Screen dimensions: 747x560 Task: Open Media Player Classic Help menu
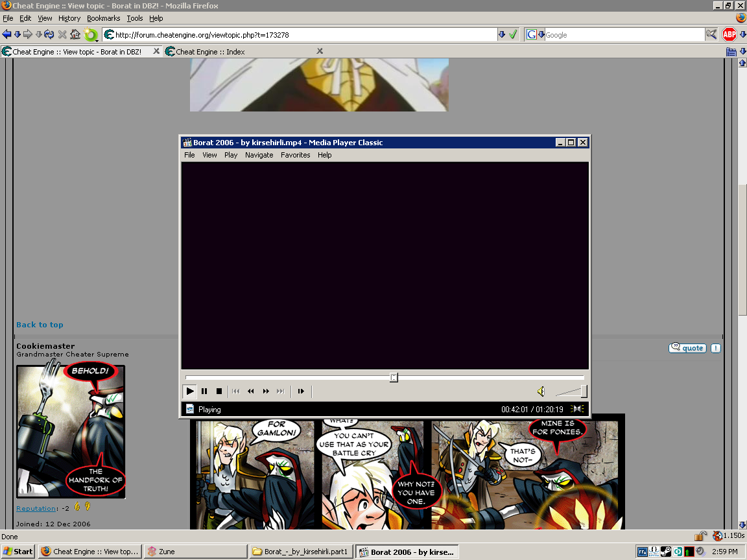[x=324, y=155]
